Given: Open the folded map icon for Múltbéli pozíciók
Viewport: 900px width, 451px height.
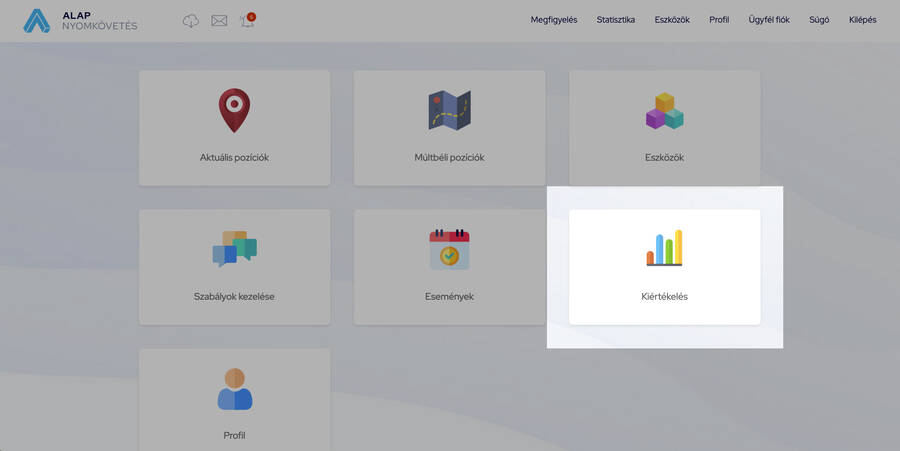Looking at the screenshot, I should click(x=449, y=110).
